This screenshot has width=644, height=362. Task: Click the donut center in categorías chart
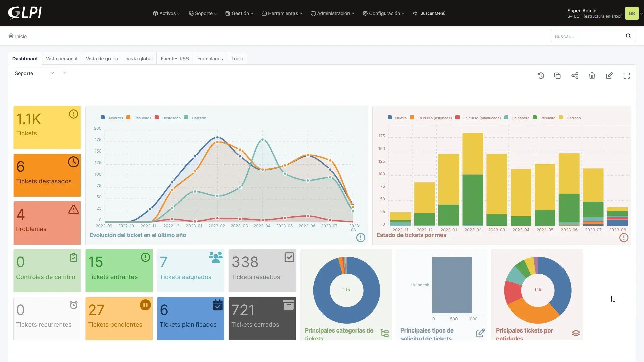[x=346, y=290]
